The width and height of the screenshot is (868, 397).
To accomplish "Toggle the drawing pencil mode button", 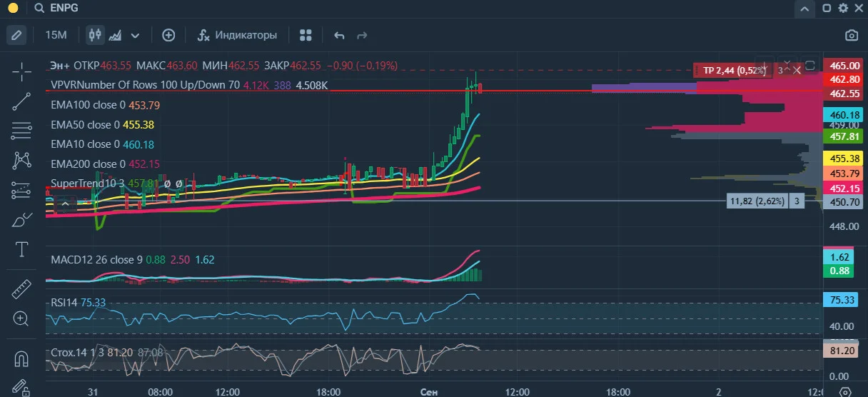I will [17, 35].
